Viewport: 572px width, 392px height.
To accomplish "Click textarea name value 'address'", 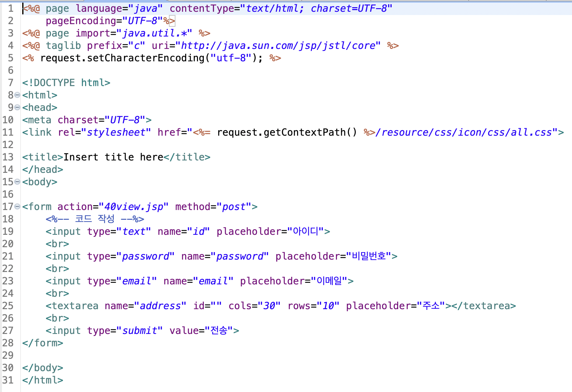I will click(160, 306).
